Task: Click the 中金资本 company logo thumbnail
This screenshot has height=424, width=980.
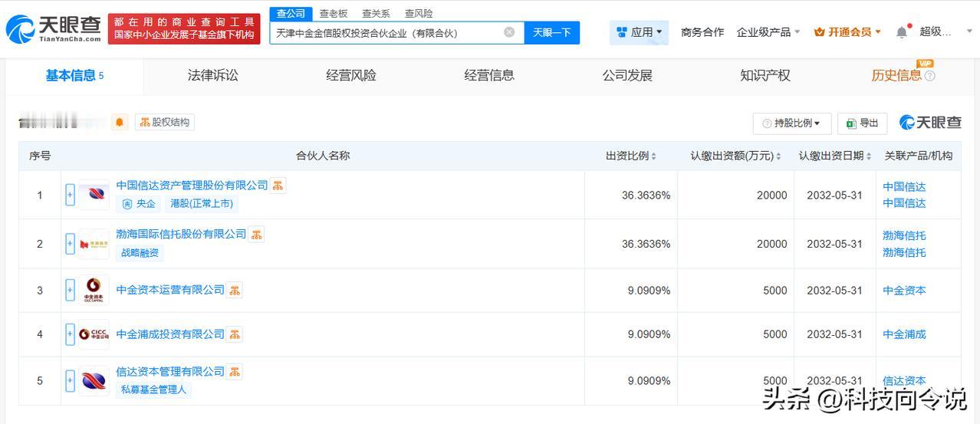Action: point(94,291)
